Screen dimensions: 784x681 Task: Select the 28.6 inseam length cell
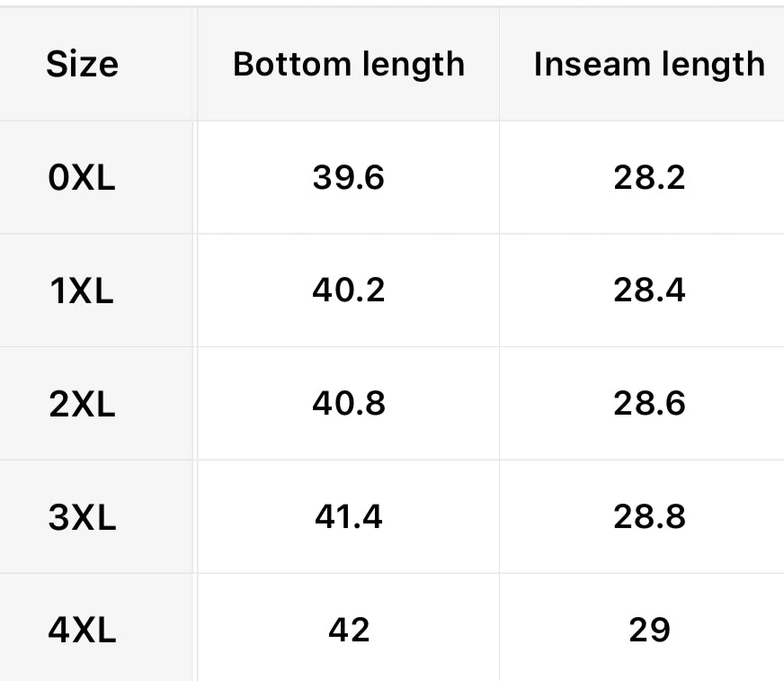point(649,404)
